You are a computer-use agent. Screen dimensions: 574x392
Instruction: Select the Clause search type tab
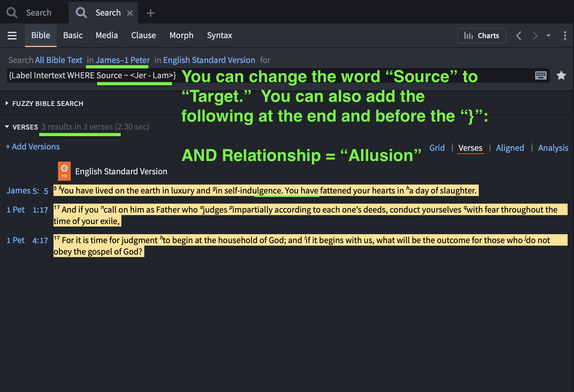(x=144, y=35)
